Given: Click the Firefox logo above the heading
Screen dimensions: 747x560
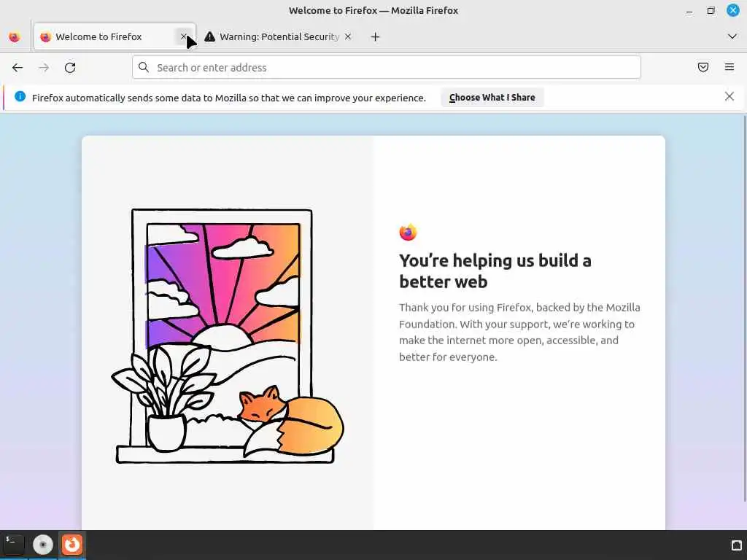Looking at the screenshot, I should click(x=408, y=233).
